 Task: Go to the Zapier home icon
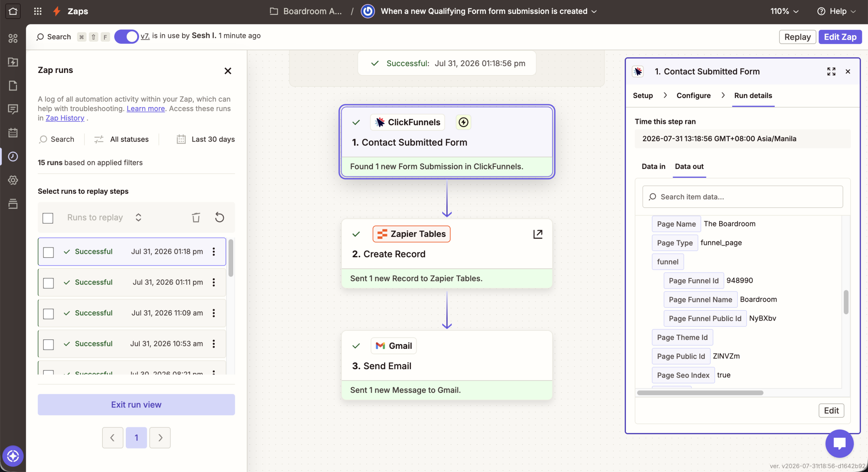click(x=13, y=11)
